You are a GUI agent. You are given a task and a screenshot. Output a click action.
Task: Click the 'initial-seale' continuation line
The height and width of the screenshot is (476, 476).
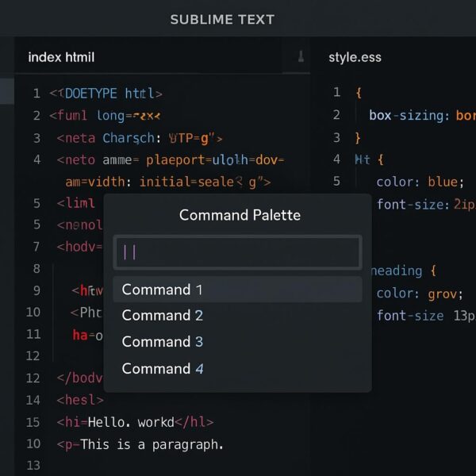pyautogui.click(x=168, y=182)
